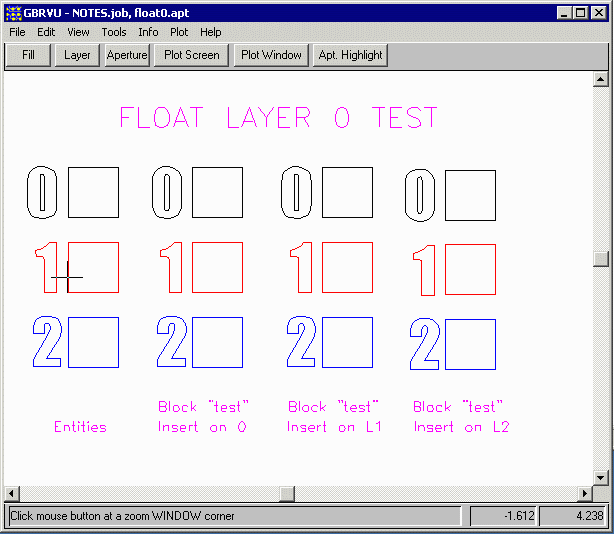Click the Y coordinate 4.238 status field
Screen dimensions: 614x534
click(x=573, y=516)
